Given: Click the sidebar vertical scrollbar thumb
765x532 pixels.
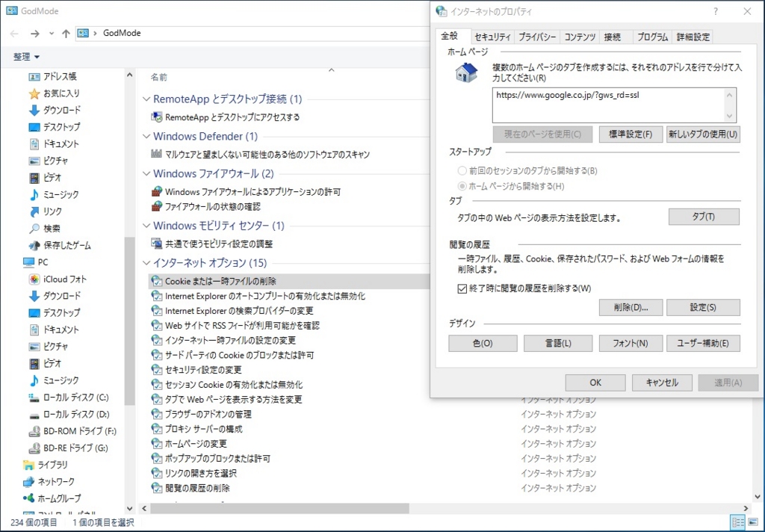Looking at the screenshot, I should click(129, 321).
